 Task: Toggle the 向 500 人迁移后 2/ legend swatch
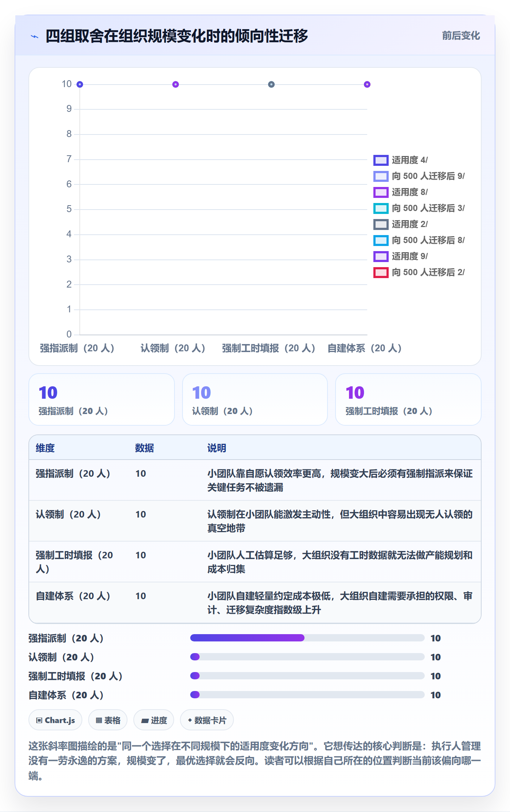tap(381, 272)
